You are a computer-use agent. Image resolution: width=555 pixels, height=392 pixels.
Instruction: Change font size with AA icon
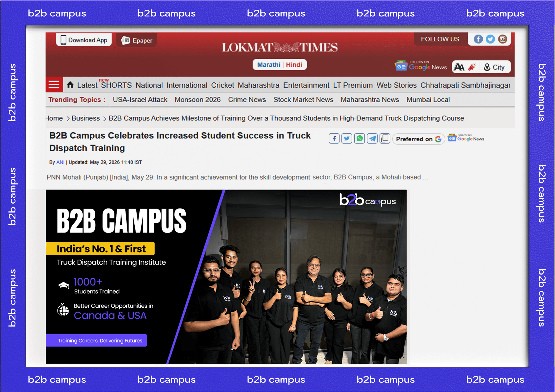tap(459, 67)
